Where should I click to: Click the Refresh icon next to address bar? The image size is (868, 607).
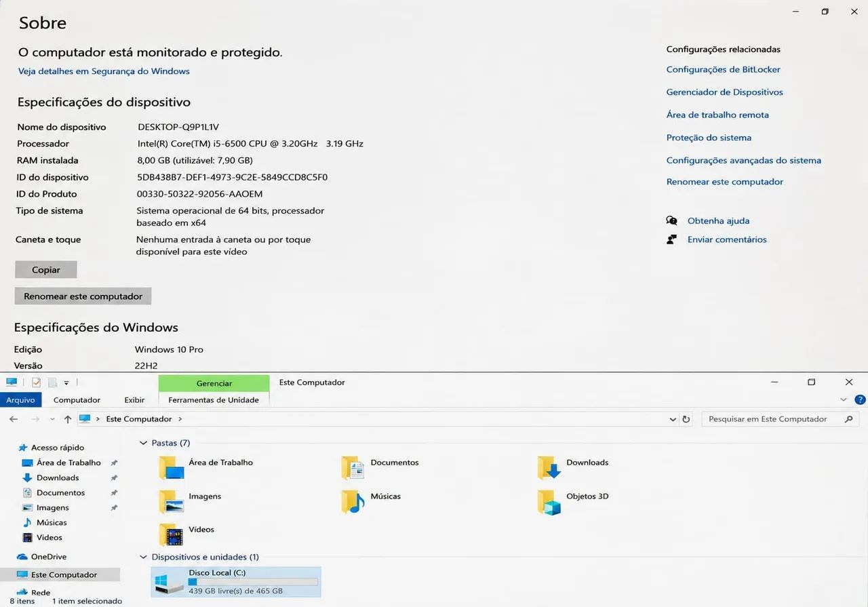coord(686,419)
